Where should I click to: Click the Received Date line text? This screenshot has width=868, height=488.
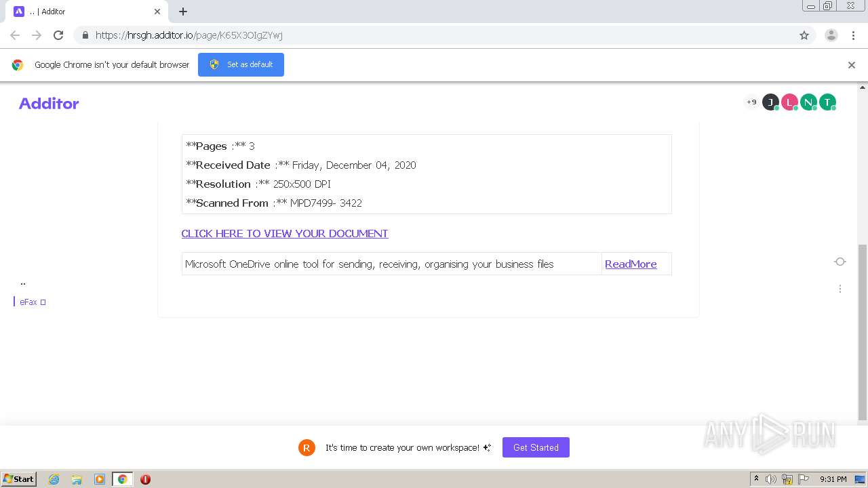[x=301, y=165]
